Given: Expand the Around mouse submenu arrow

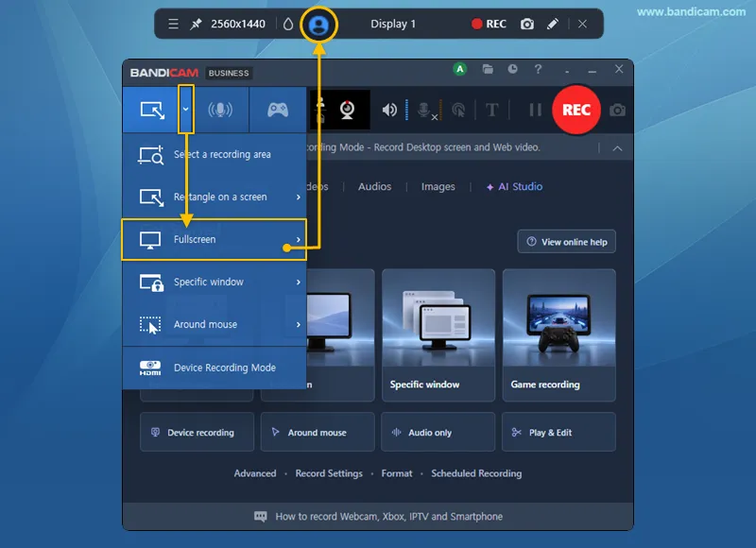Looking at the screenshot, I should (298, 324).
